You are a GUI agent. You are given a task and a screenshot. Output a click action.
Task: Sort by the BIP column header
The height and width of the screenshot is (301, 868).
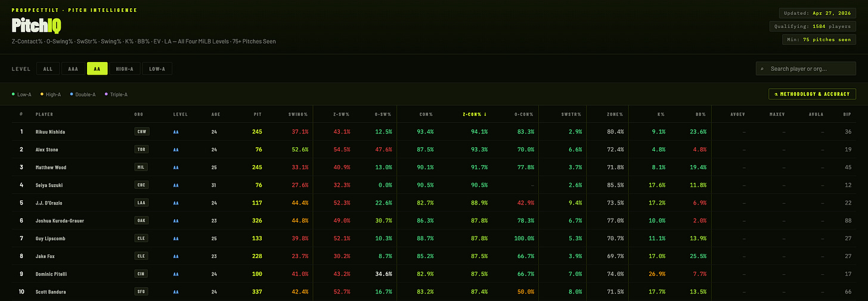(x=847, y=113)
